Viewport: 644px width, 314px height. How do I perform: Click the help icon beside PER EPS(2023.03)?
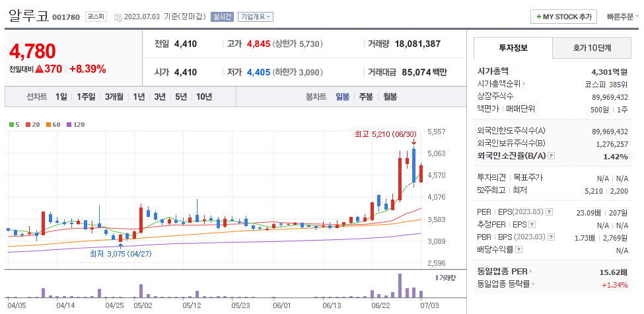click(549, 212)
